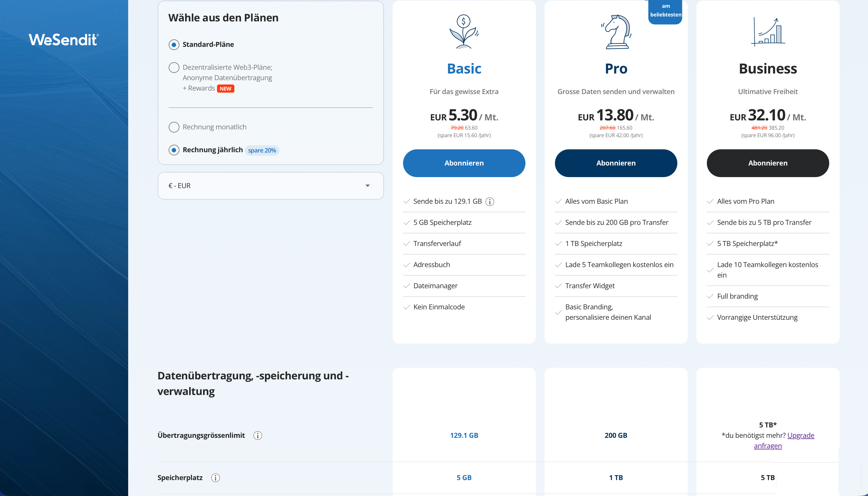Viewport: 868px width, 496px height.
Task: Click the Basic plan heading
Action: [464, 69]
